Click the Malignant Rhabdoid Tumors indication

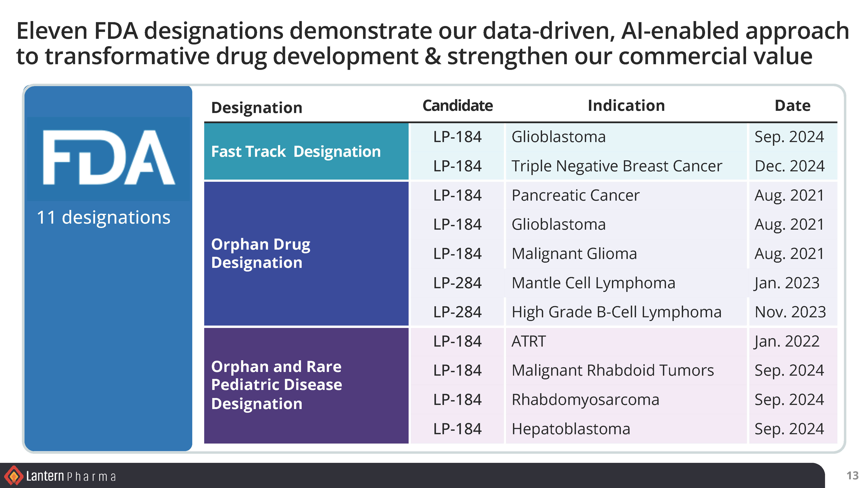pyautogui.click(x=612, y=370)
